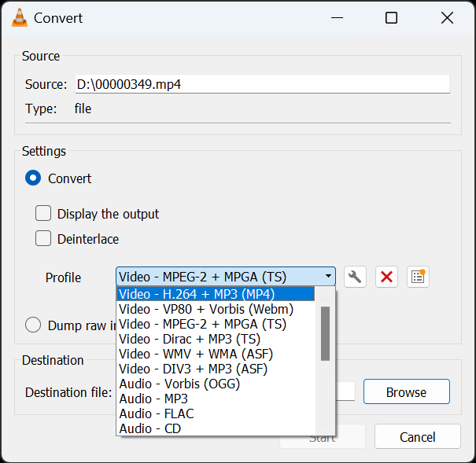Pick the Audio - CD profile

point(216,428)
